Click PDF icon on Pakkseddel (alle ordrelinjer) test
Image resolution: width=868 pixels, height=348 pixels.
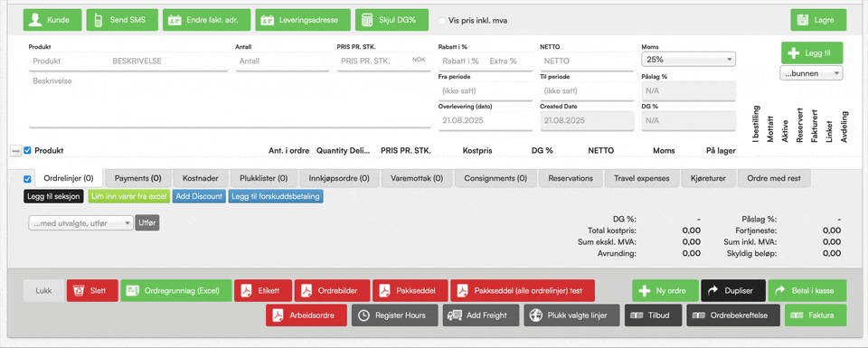click(x=463, y=291)
